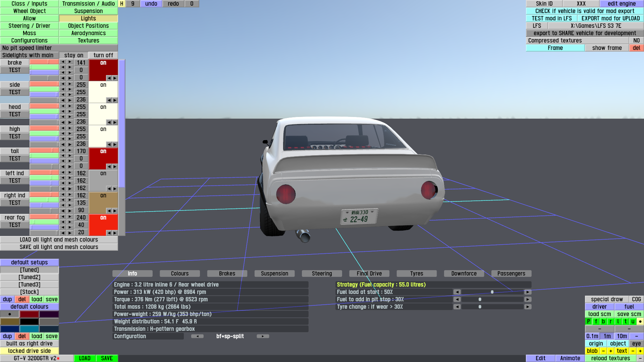Click right arrow for Fuel load at start
The width and height of the screenshot is (644, 362).
(x=528, y=292)
